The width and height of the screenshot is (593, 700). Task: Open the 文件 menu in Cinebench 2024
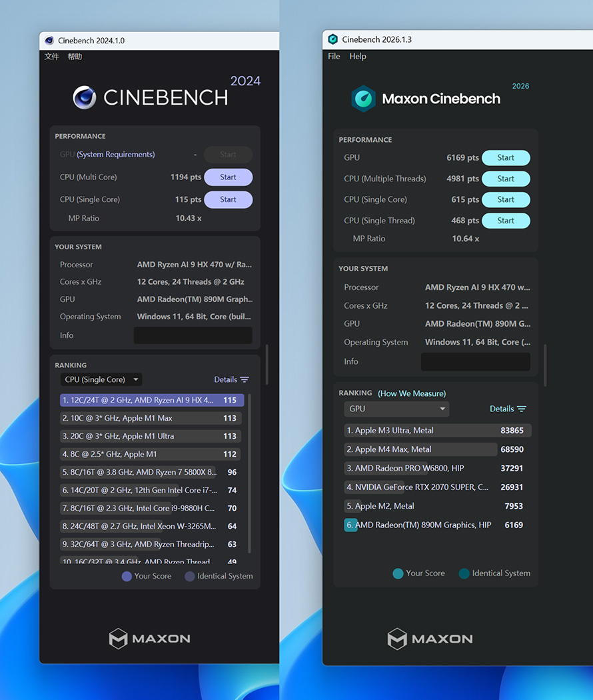point(52,57)
